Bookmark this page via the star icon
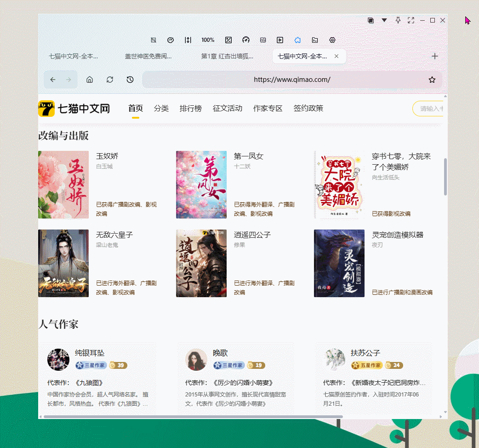The width and height of the screenshot is (479, 448). pyautogui.click(x=431, y=79)
